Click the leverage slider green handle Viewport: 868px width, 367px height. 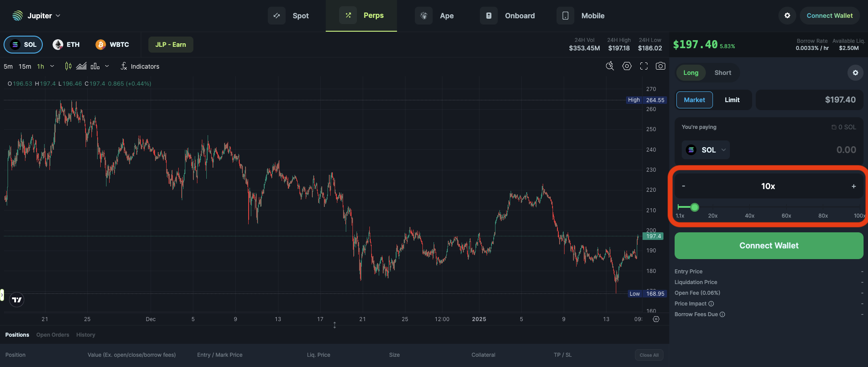click(x=695, y=207)
